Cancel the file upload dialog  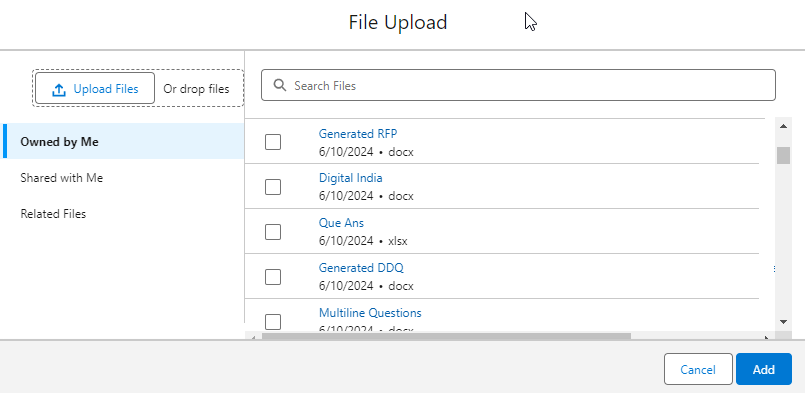[698, 369]
